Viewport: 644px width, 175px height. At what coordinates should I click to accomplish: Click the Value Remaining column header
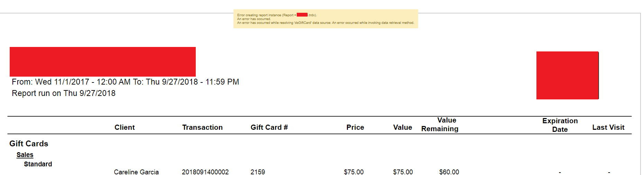(x=440, y=125)
